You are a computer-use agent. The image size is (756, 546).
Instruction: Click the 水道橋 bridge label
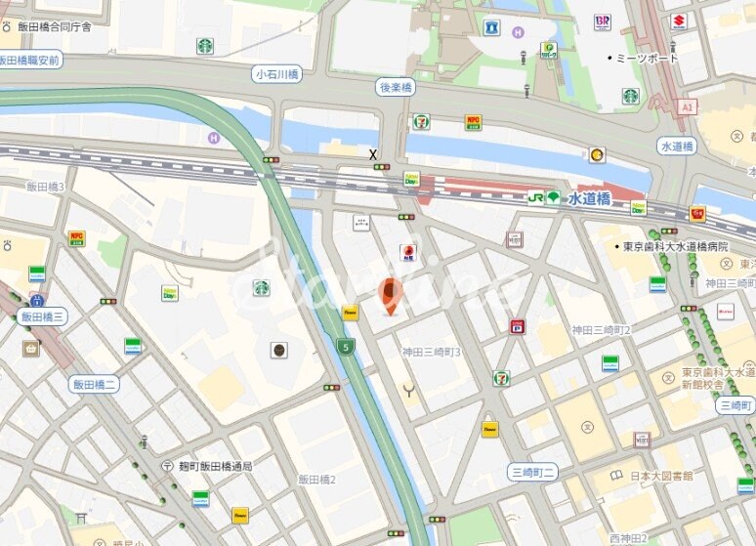(678, 147)
